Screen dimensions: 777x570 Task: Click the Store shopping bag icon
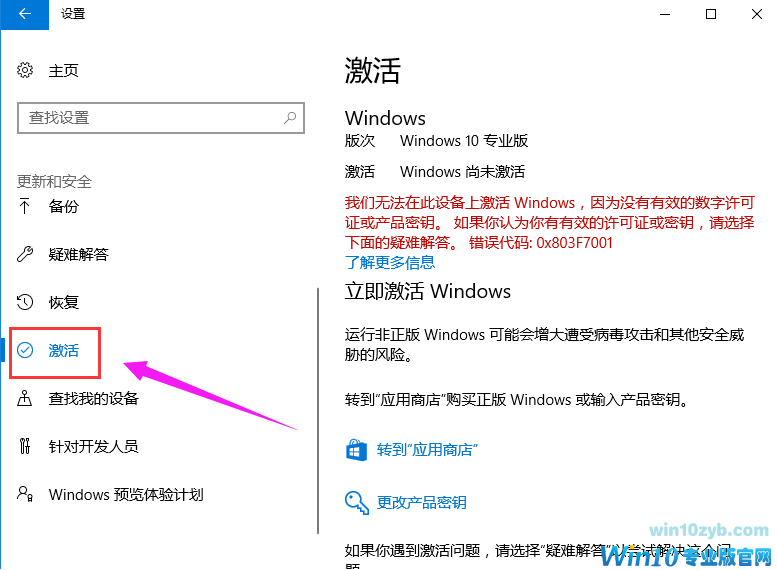[356, 450]
